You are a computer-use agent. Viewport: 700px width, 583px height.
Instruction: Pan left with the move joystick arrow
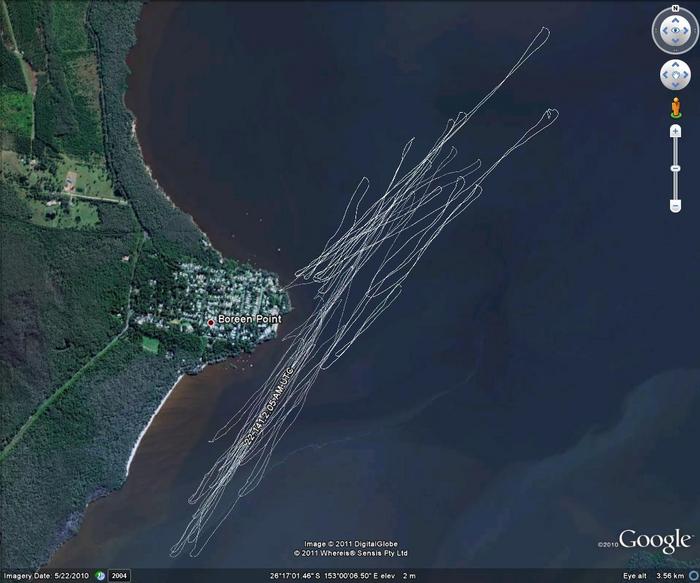point(665,75)
